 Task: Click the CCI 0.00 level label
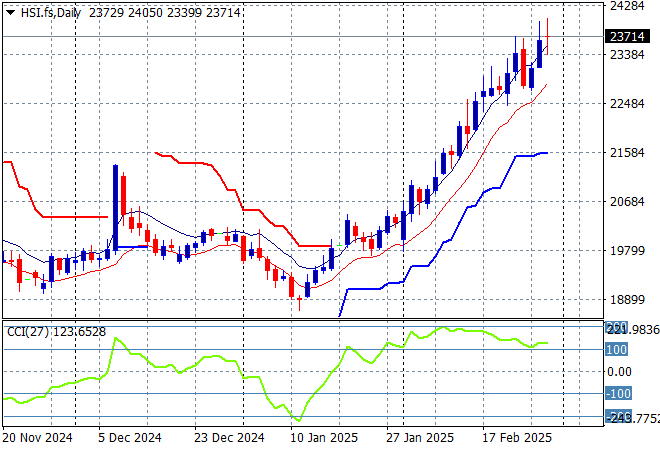[620, 372]
